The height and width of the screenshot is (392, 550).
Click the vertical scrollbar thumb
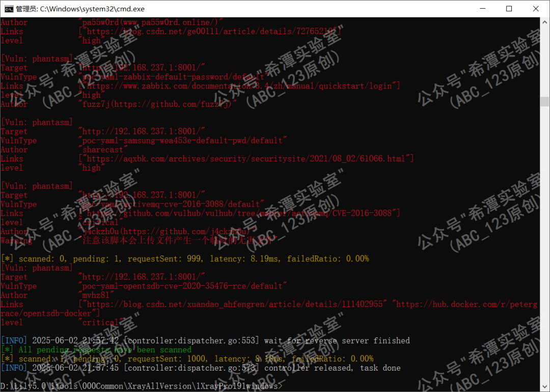tap(544, 101)
